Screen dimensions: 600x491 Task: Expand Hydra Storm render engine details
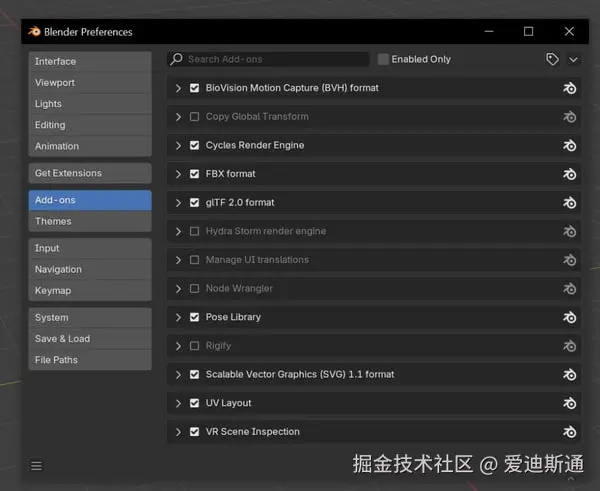(178, 231)
